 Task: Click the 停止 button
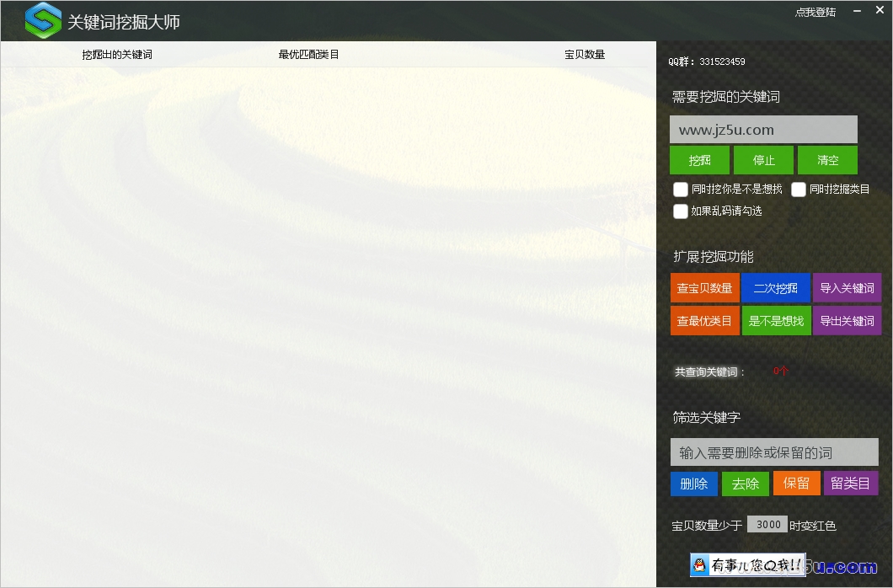point(763,160)
